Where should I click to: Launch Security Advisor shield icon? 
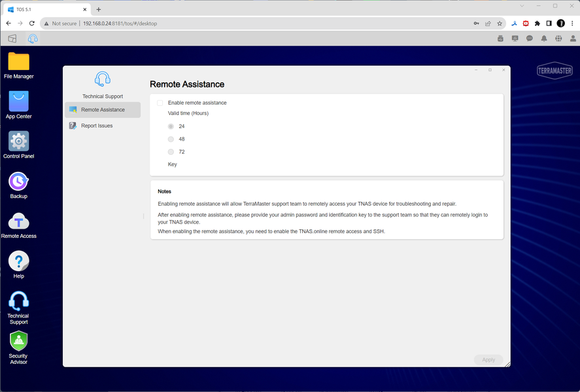click(18, 348)
